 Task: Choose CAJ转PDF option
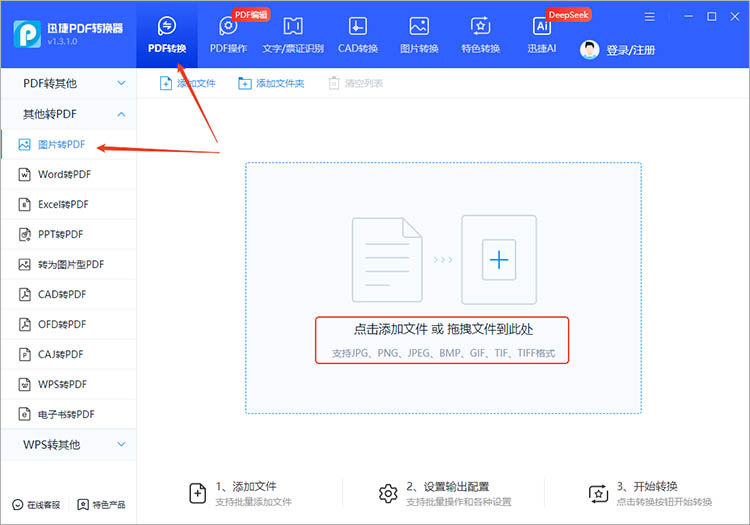point(68,354)
